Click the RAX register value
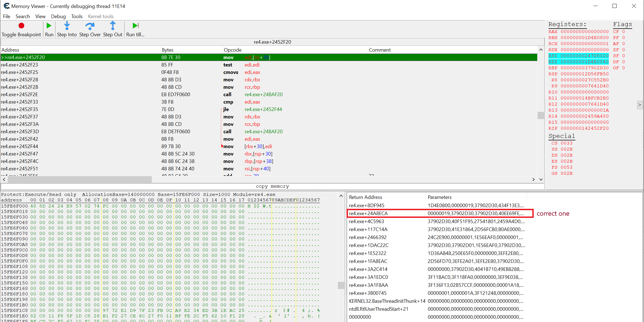The width and height of the screenshot is (644, 322). coord(584,32)
